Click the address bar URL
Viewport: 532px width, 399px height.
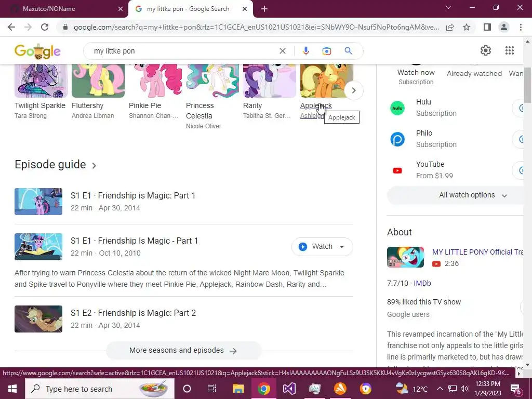coord(256,27)
